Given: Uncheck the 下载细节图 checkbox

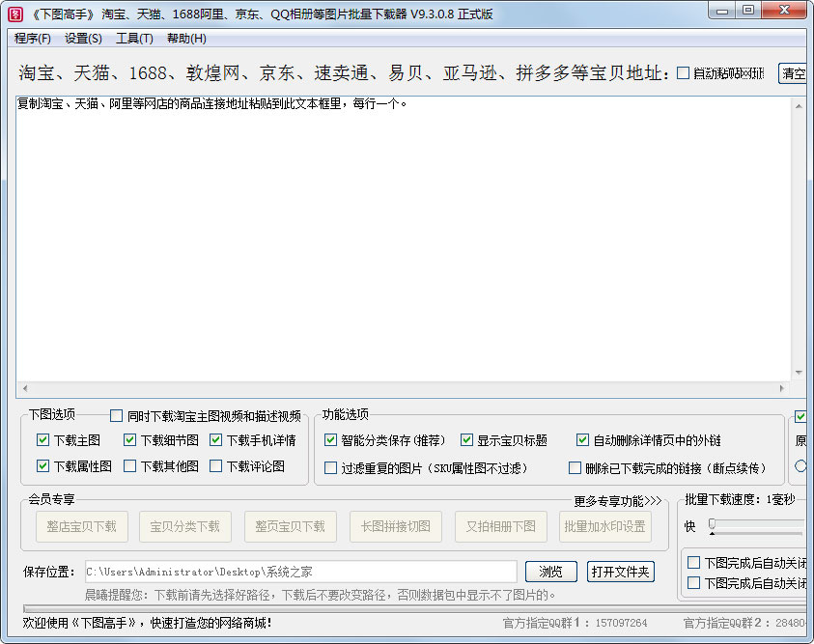Looking at the screenshot, I should click(x=129, y=440).
